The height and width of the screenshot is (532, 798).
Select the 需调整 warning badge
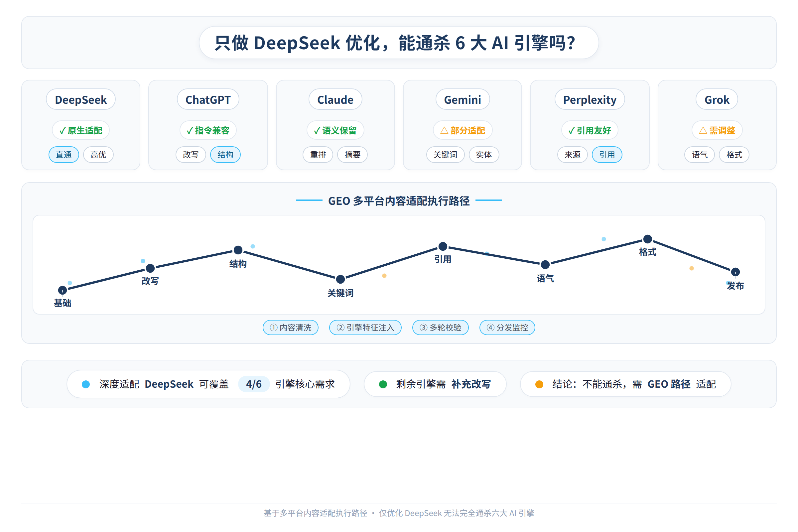[x=717, y=130]
